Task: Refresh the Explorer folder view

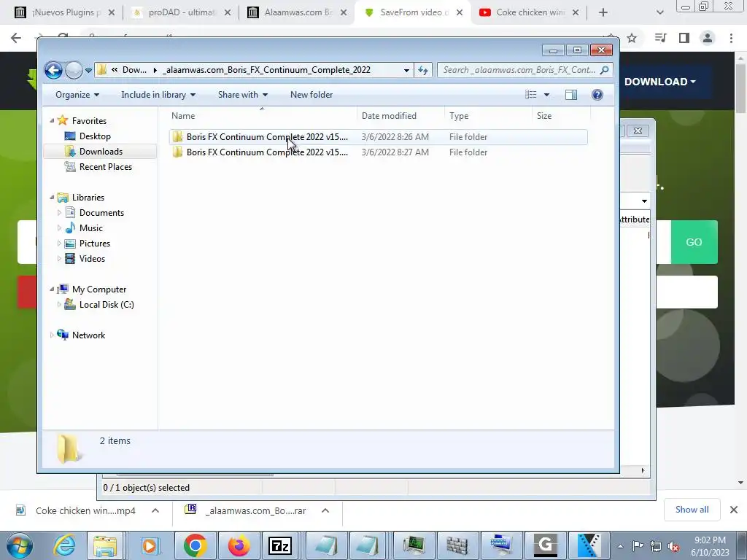Action: (x=423, y=71)
